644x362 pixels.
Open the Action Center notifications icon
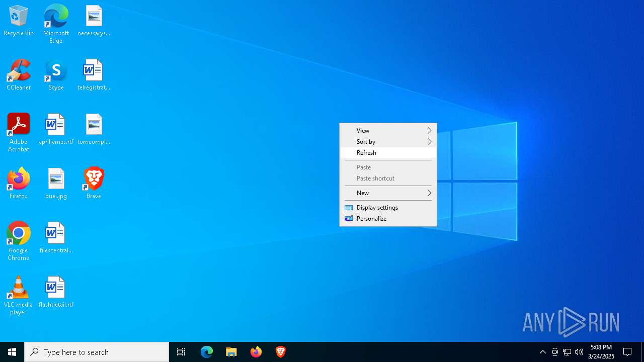tap(627, 352)
